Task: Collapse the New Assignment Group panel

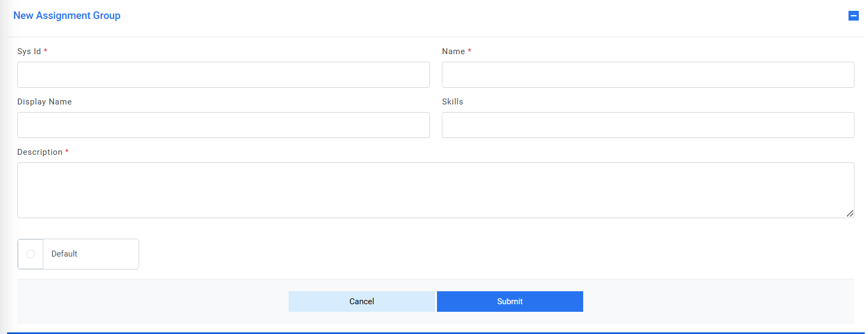Action: (x=853, y=16)
